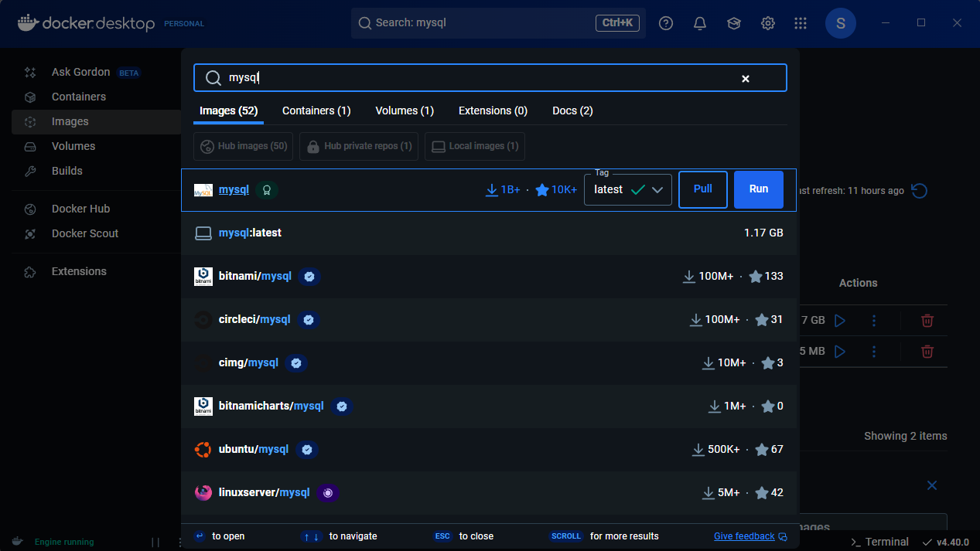Viewport: 980px width, 551px height.
Task: Click the second run play icon in Actions
Action: 840,351
